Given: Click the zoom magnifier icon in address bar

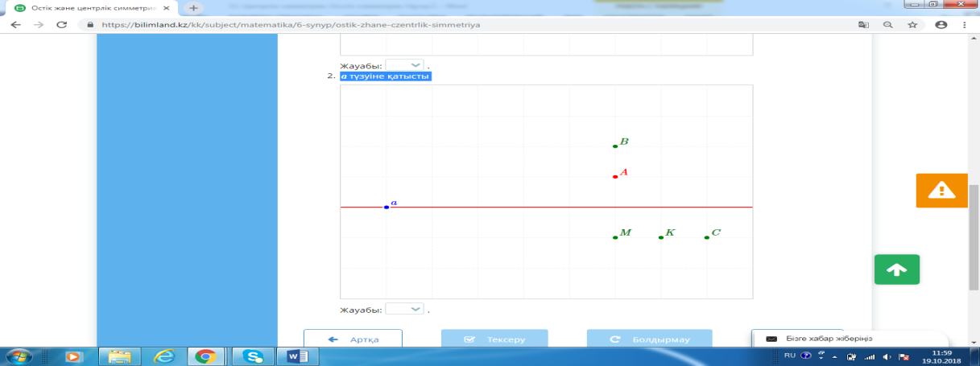Looking at the screenshot, I should (x=887, y=24).
